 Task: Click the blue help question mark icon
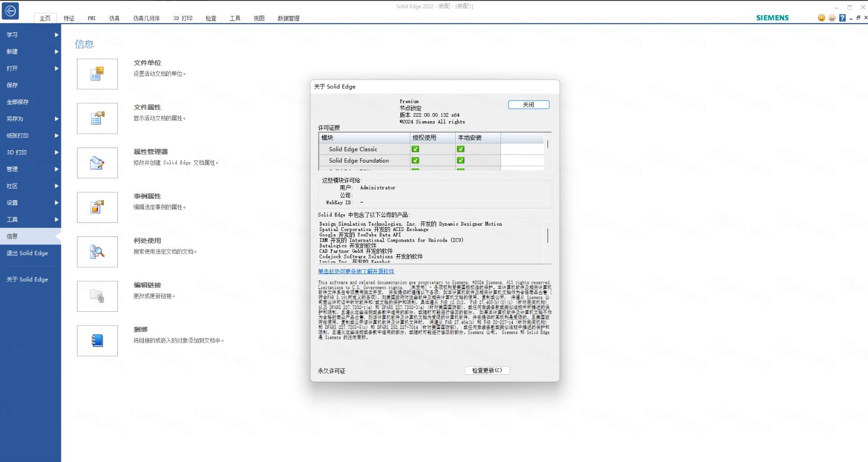(842, 18)
